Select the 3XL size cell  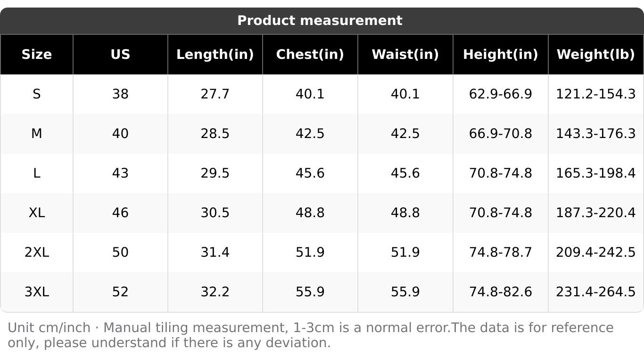pyautogui.click(x=36, y=292)
